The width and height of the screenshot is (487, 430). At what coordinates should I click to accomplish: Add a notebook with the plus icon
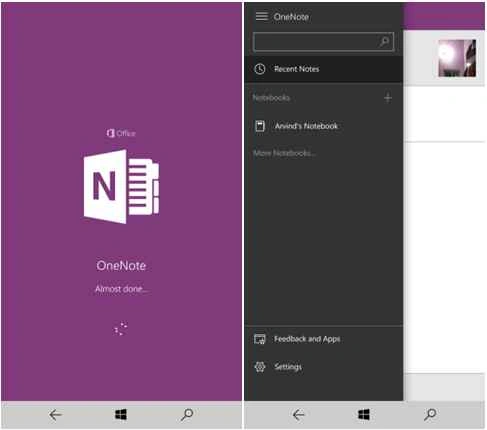(x=388, y=98)
